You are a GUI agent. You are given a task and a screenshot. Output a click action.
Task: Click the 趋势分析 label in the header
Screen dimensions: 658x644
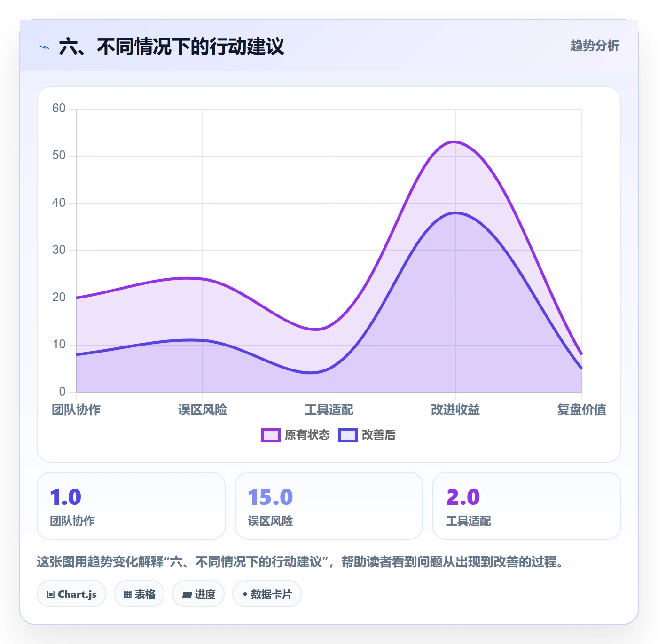tap(595, 46)
